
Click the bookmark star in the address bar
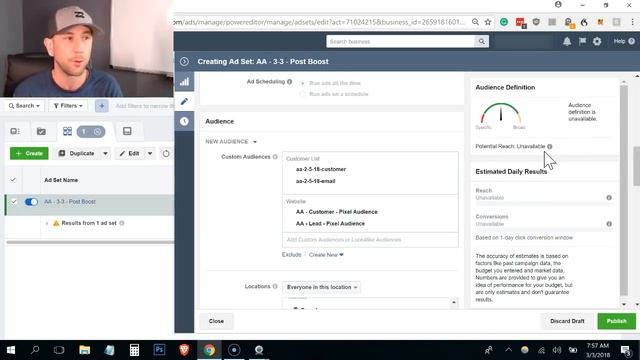pyautogui.click(x=488, y=22)
